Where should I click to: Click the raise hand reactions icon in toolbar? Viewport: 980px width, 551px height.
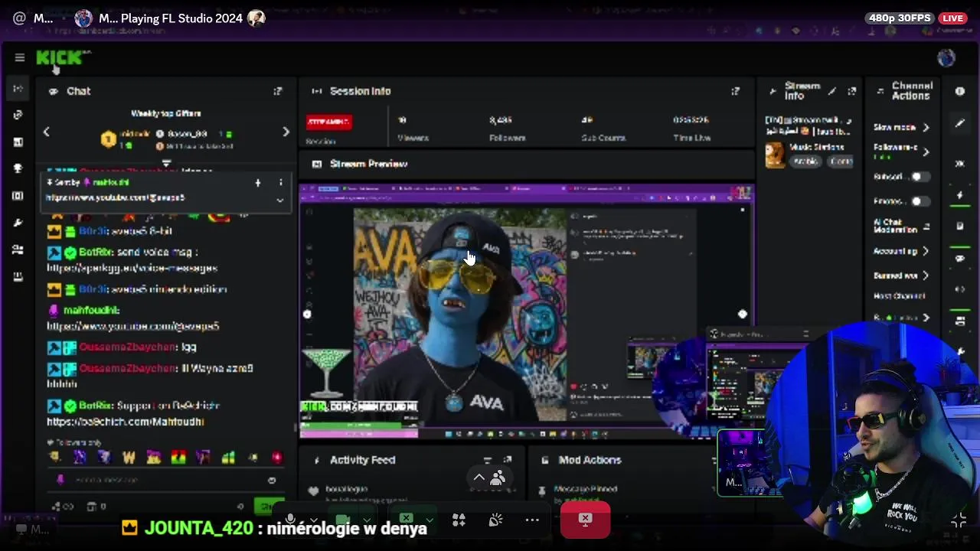pos(495,520)
